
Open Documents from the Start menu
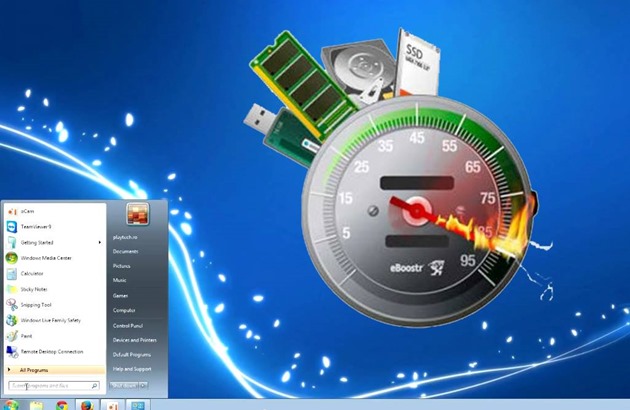tap(125, 252)
